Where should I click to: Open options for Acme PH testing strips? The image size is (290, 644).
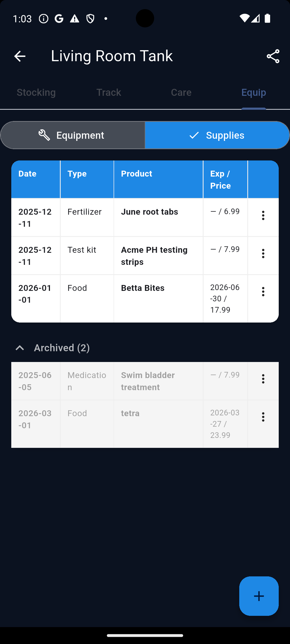coord(263,254)
